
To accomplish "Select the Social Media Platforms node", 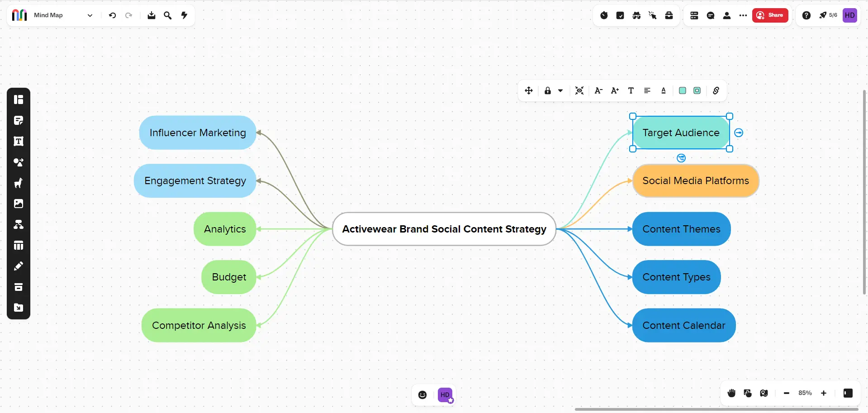I will [696, 181].
